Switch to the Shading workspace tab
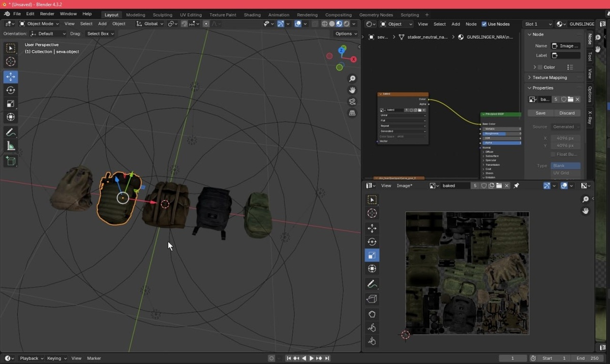The height and width of the screenshot is (364, 610). (252, 15)
